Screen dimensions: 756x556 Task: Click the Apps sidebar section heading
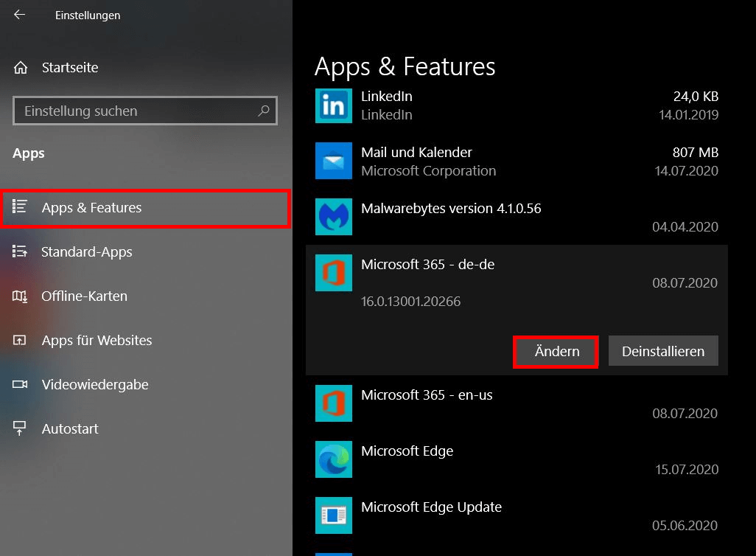tap(29, 153)
